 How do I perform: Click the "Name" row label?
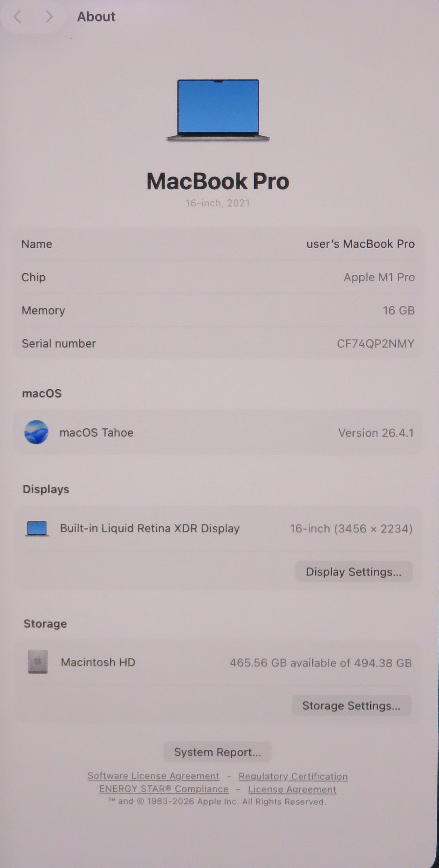coord(37,244)
